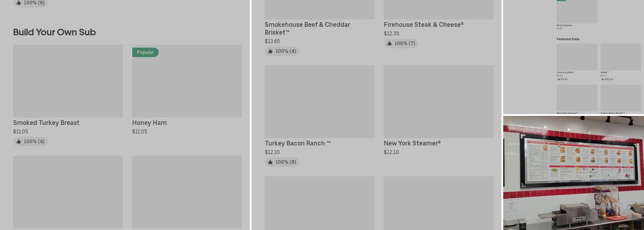Click thumbs-up icon under Firehouse Steak & Cheese
Screen dimensions: 644x230
[x=390, y=44]
